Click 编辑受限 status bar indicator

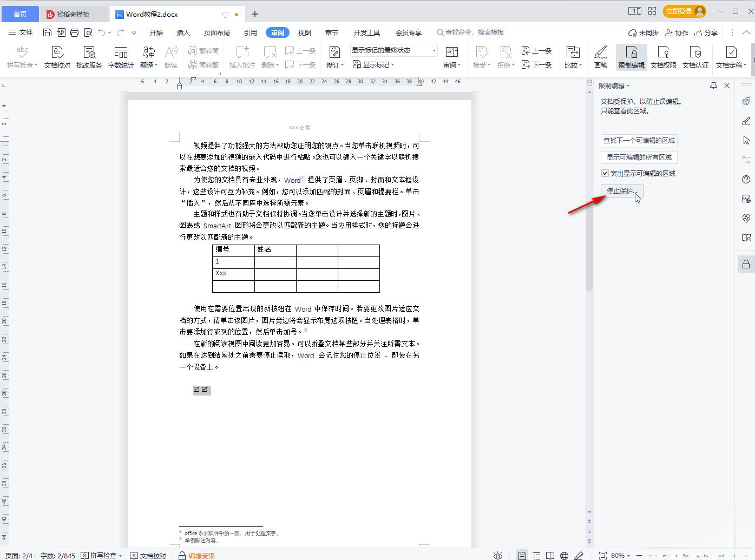click(x=196, y=555)
